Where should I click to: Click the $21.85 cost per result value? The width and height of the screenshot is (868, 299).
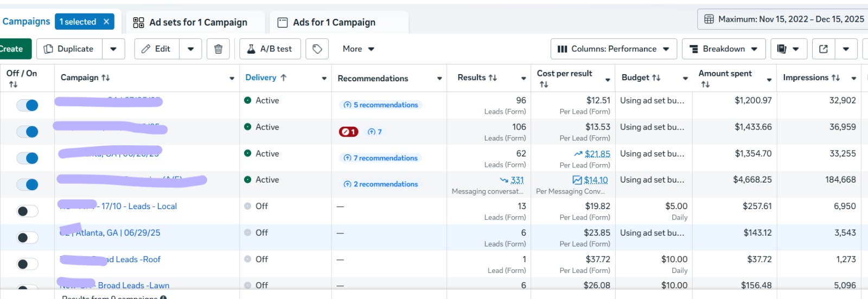597,154
